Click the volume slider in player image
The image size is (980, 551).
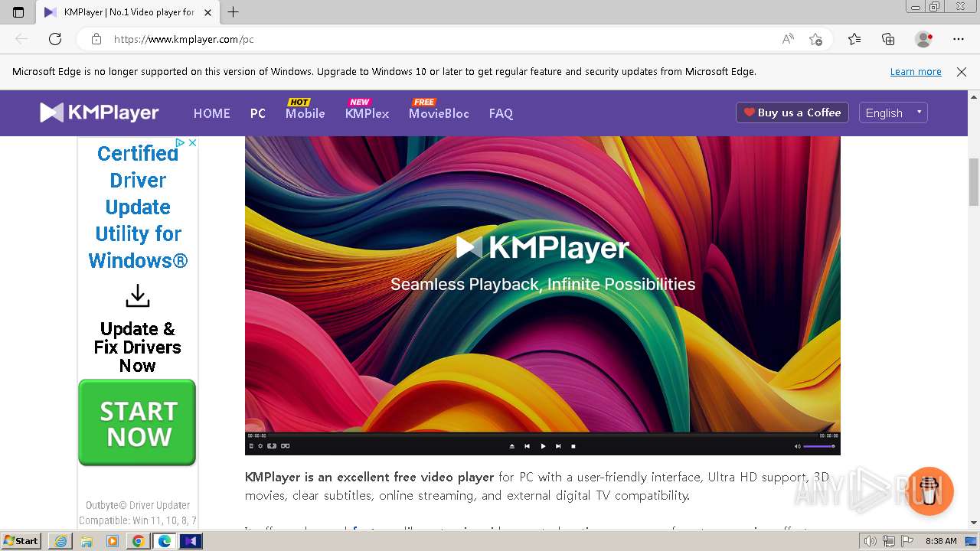click(819, 446)
